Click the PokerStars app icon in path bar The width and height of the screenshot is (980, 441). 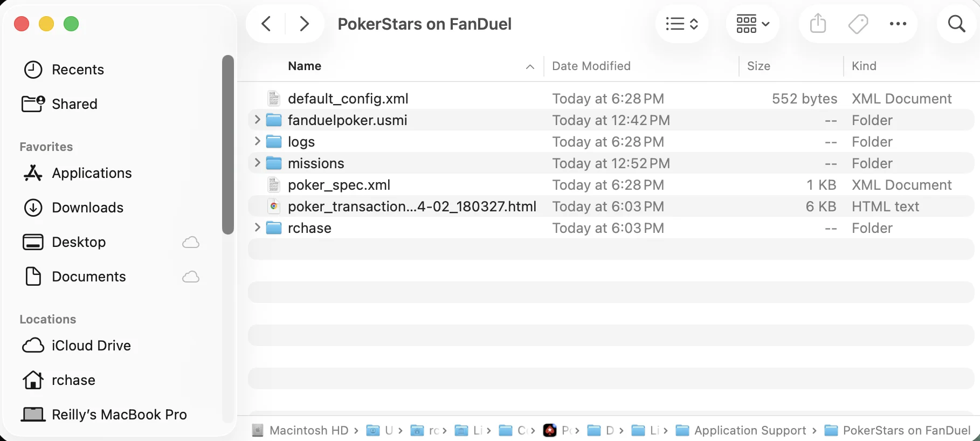[x=549, y=430]
